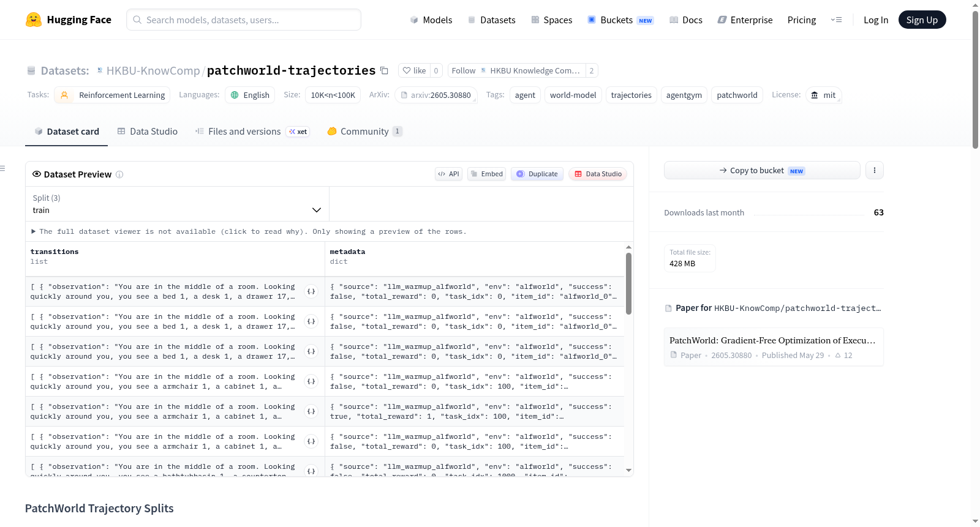Open the PatchWorld: Gradient-Free Optimization paper card
This screenshot has width=980, height=527.
coord(774,347)
